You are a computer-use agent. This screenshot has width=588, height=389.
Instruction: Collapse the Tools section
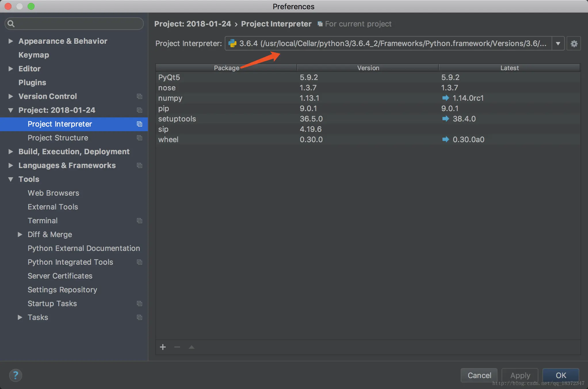pos(11,179)
